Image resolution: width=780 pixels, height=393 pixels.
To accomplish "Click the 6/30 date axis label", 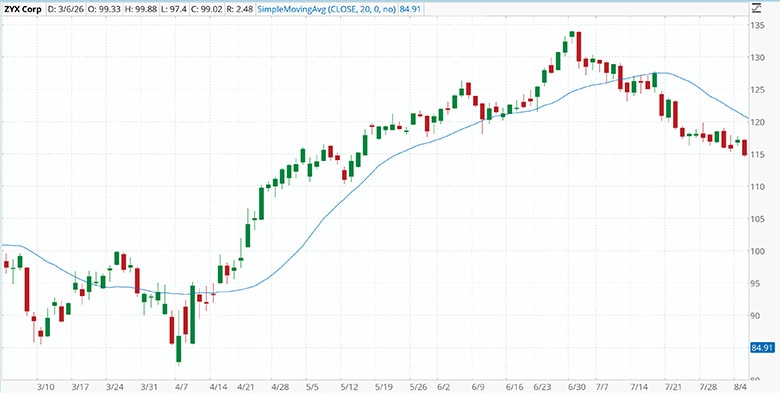I will [x=576, y=387].
